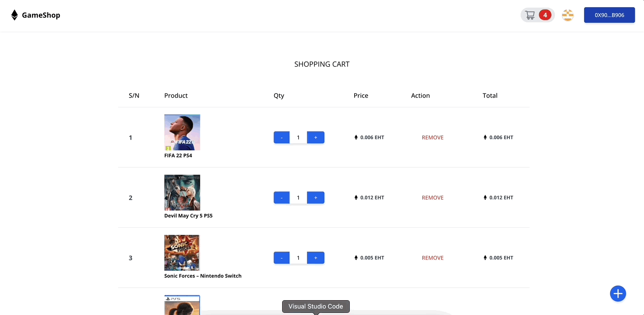Increase quantity of Sonic Forces Nintendo Switch
This screenshot has width=644, height=315.
coord(316,258)
